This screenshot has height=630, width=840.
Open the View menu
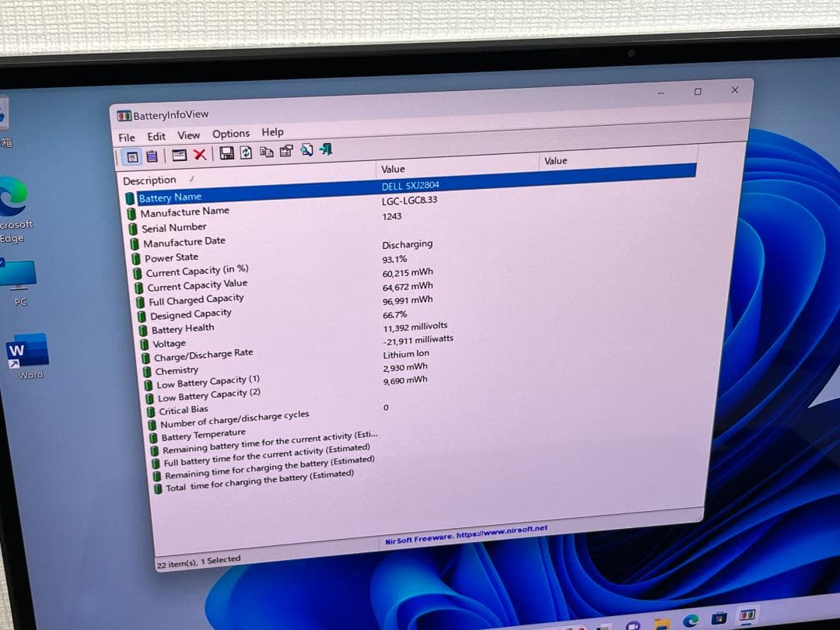[x=188, y=135]
